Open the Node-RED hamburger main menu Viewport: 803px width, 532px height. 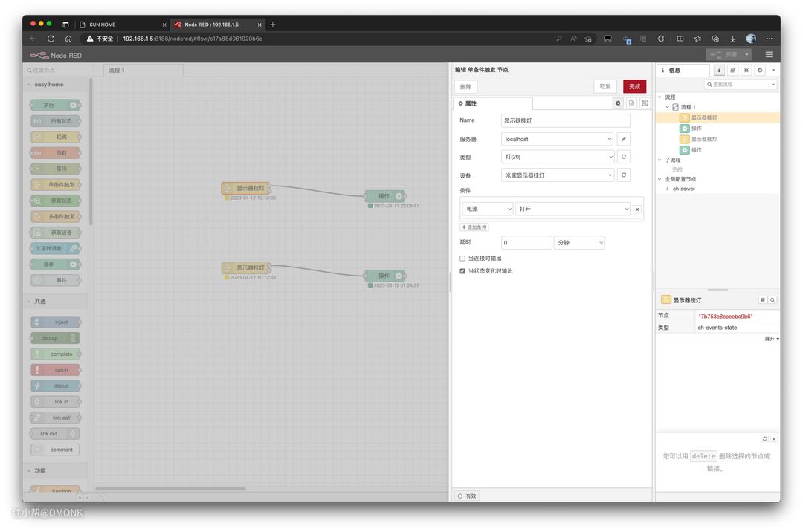point(769,55)
